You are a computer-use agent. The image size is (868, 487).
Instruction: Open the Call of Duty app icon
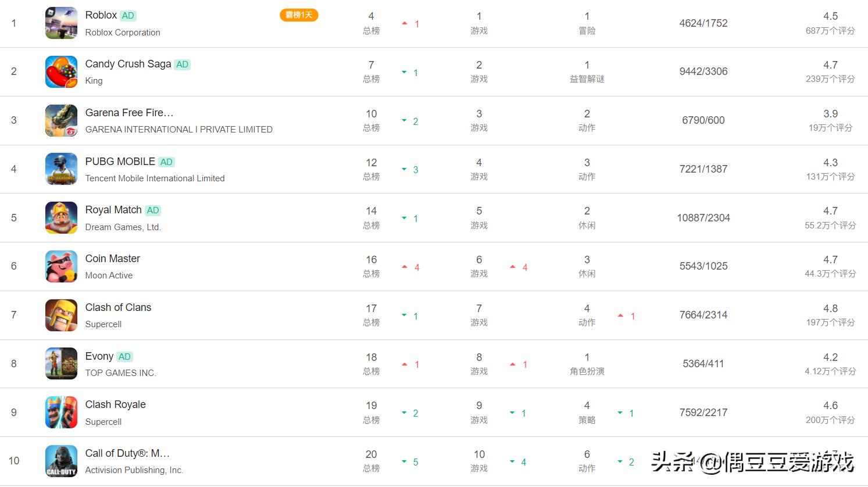tap(61, 461)
